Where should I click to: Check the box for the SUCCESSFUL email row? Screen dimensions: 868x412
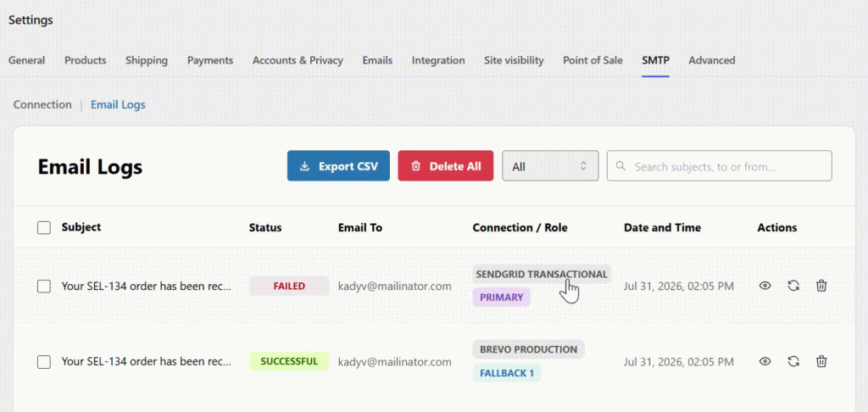pos(44,362)
